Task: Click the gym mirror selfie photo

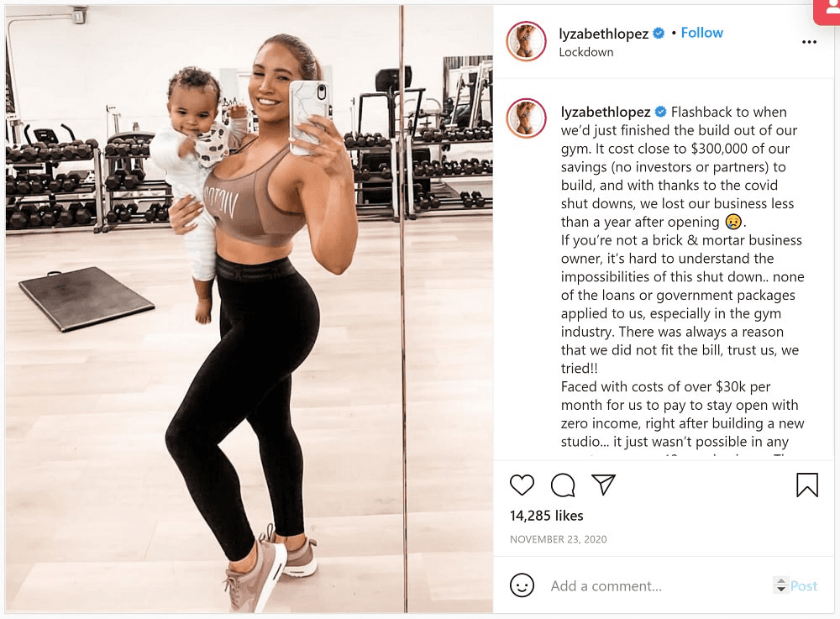Action: 249,309
